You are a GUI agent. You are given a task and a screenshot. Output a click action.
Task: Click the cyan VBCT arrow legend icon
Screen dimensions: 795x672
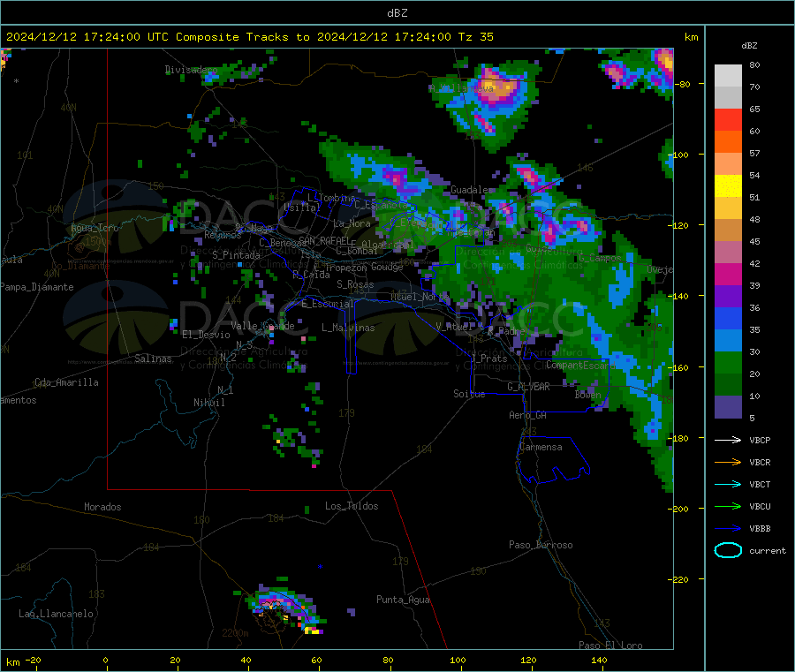pyautogui.click(x=728, y=484)
